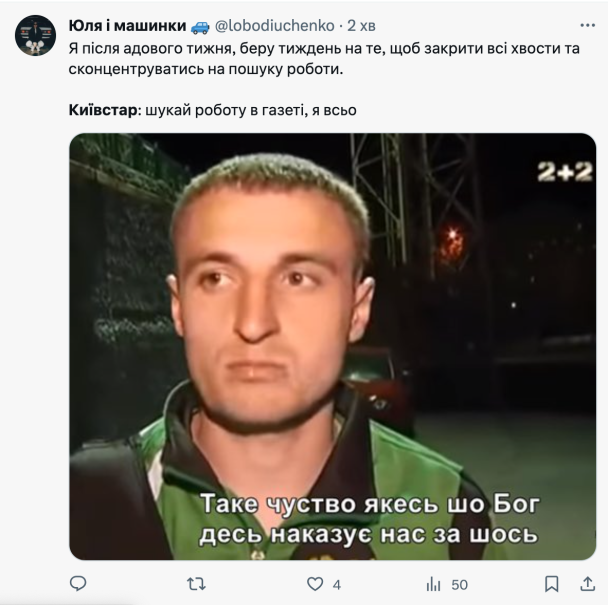Open the author's round profile avatar
This screenshot has height=605, width=608.
pyautogui.click(x=35, y=35)
